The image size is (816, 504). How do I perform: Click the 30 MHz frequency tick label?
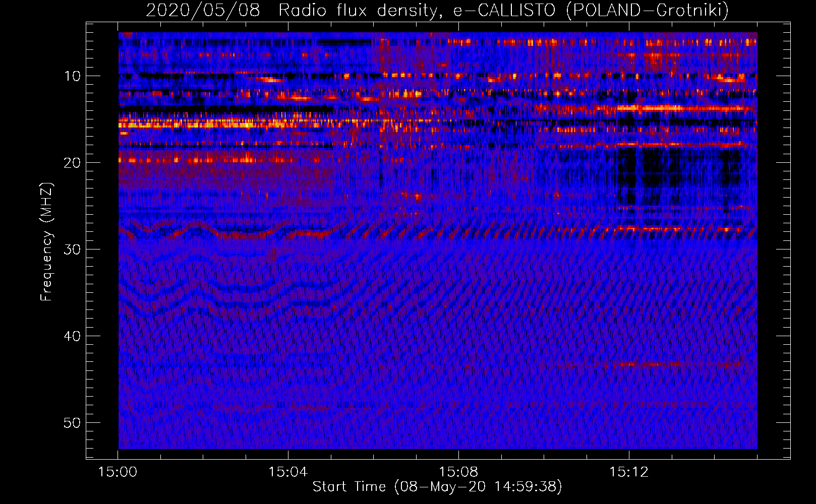tap(73, 249)
